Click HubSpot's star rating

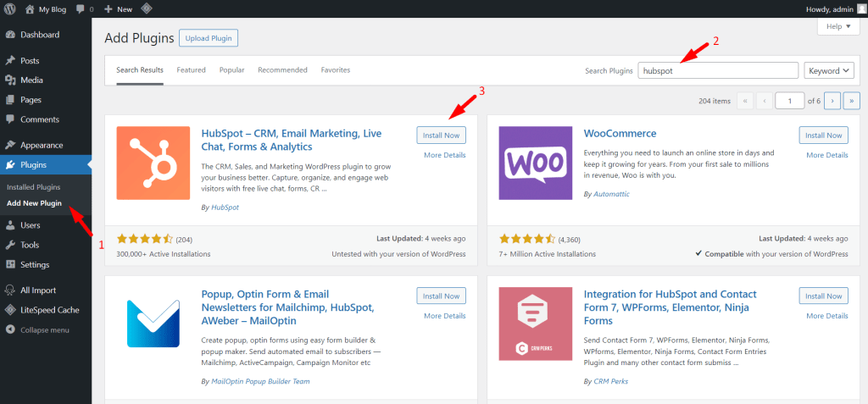tap(144, 239)
